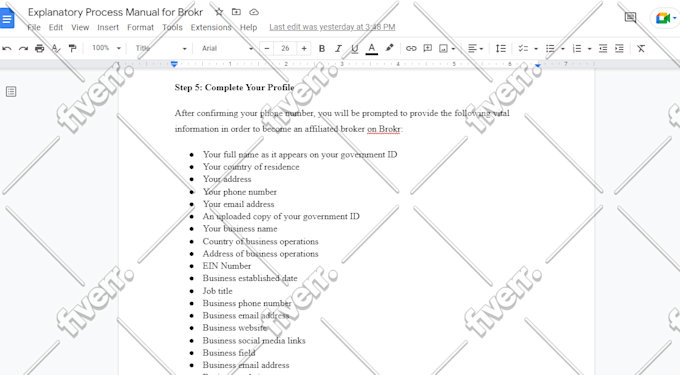Open line and paragraph spacing

[501, 49]
